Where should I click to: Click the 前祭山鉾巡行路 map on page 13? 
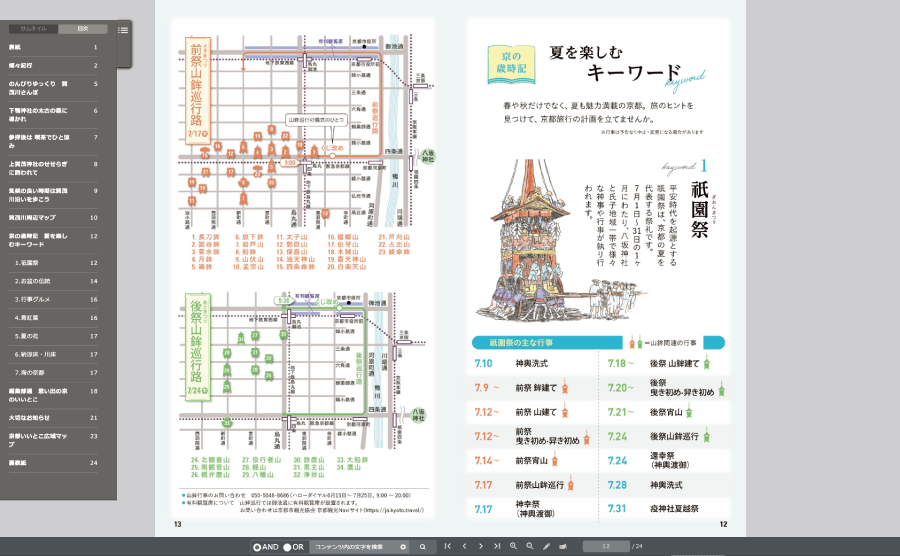coord(307,131)
